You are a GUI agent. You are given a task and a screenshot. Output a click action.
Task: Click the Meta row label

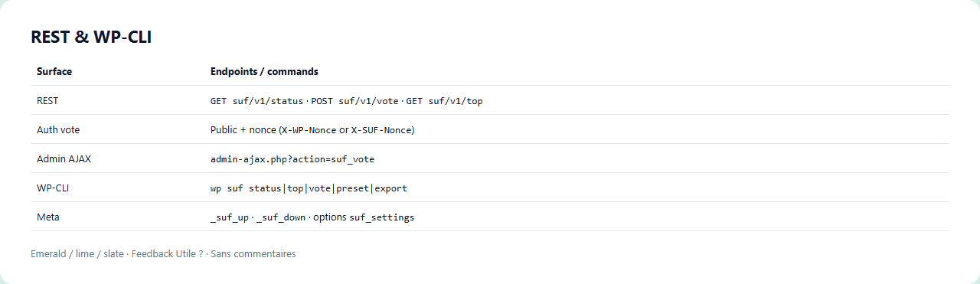click(x=48, y=217)
